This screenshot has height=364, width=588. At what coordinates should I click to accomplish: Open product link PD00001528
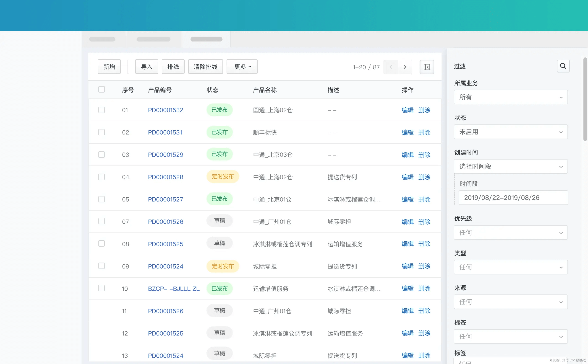[x=166, y=177]
